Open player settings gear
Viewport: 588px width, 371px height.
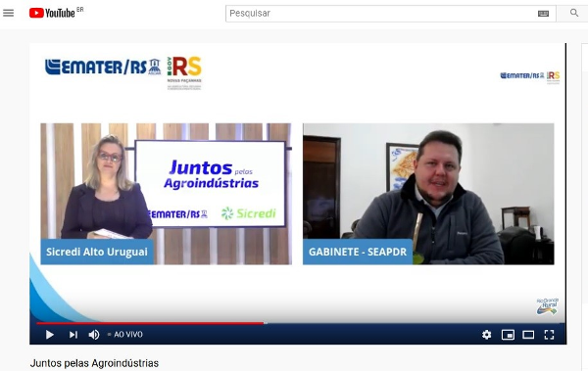[486, 334]
